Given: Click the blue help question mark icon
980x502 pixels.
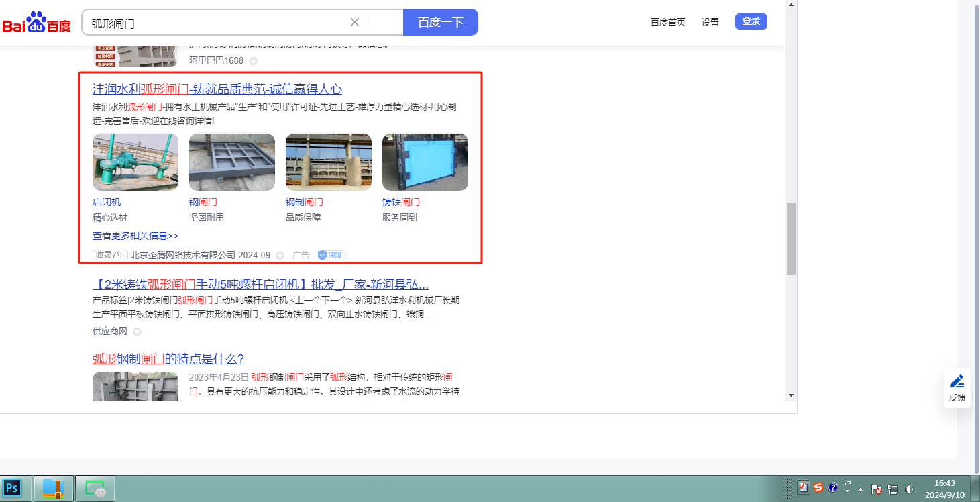Looking at the screenshot, I should 833,488.
